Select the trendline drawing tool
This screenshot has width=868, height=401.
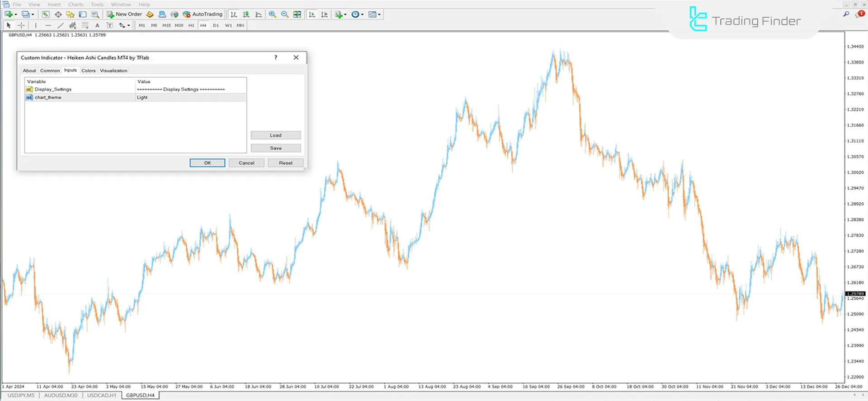(60, 25)
